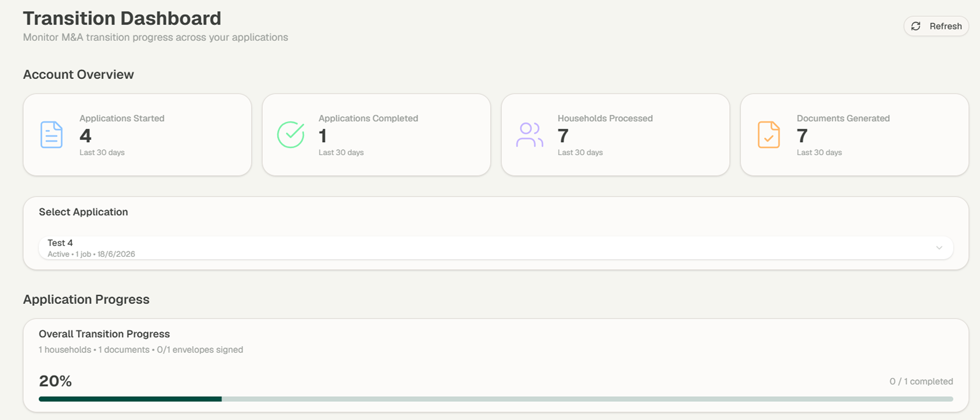The image size is (980, 420).
Task: Click the '1 households • 1 documents' summary line
Action: click(141, 350)
